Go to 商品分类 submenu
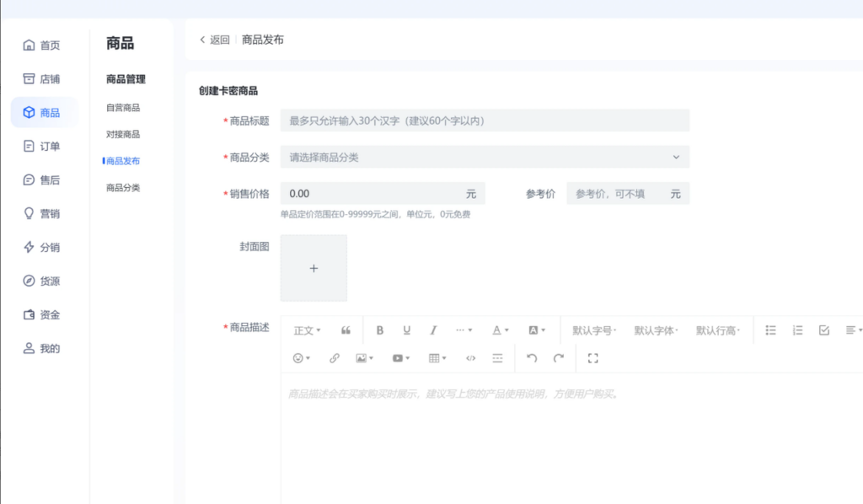The height and width of the screenshot is (504, 863). click(123, 188)
